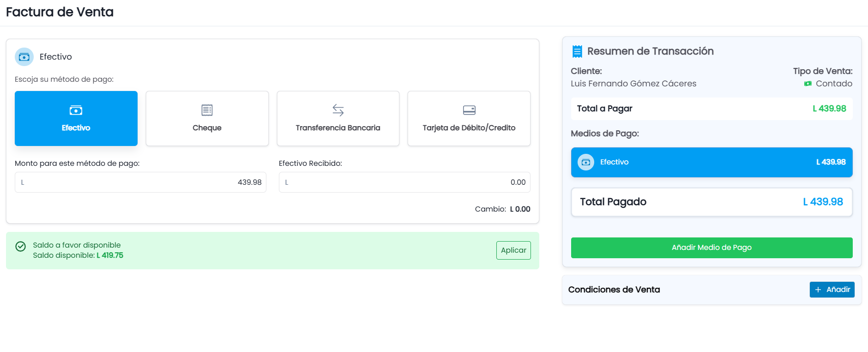Click the Factura de Venta page title

click(60, 12)
